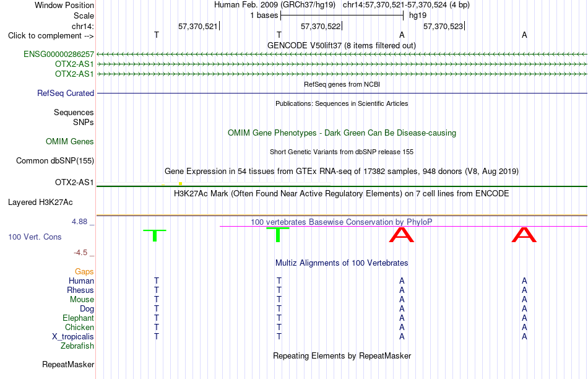Open the OMIM Genes track label
Viewport: 588px width, 379px height.
pyautogui.click(x=70, y=141)
